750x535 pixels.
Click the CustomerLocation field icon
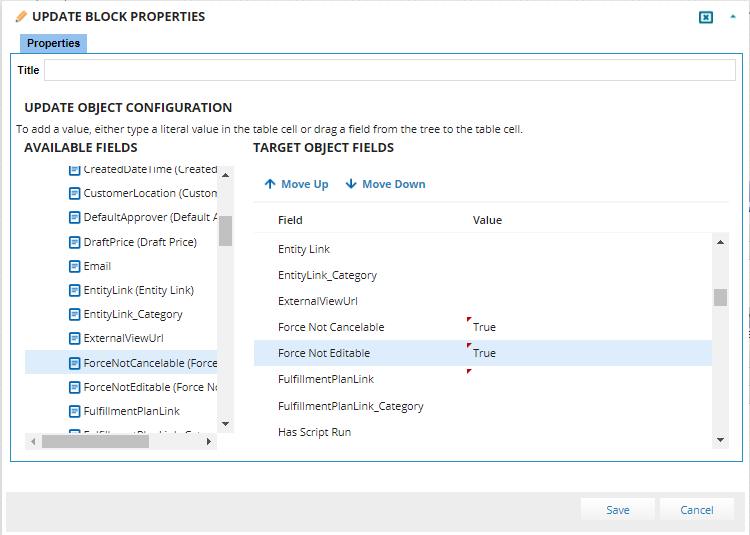[74, 193]
